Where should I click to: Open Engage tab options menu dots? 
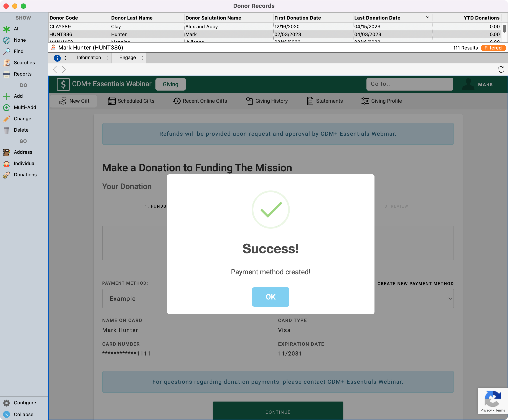pos(143,58)
